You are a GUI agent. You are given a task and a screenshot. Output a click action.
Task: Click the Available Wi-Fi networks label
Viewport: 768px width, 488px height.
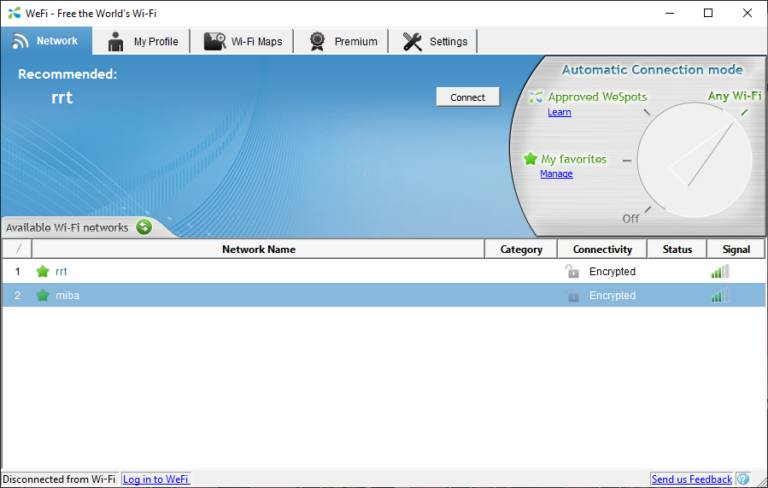(x=67, y=227)
